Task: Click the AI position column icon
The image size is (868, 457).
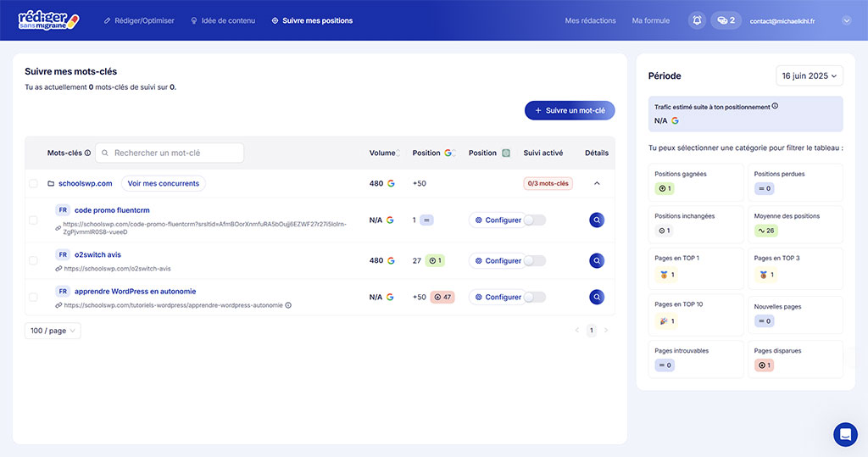Action: (506, 153)
